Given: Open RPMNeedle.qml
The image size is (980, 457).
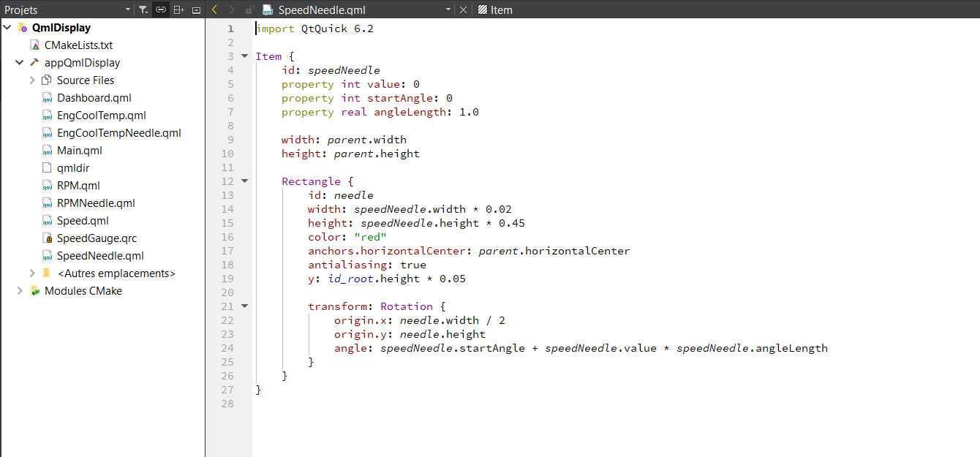Looking at the screenshot, I should (x=96, y=203).
